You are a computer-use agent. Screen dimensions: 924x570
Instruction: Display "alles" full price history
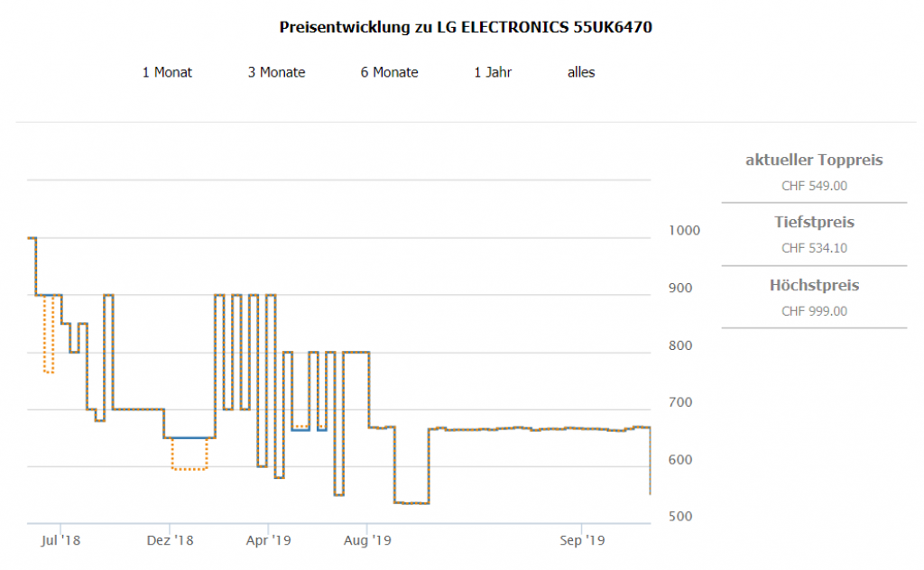tap(581, 72)
